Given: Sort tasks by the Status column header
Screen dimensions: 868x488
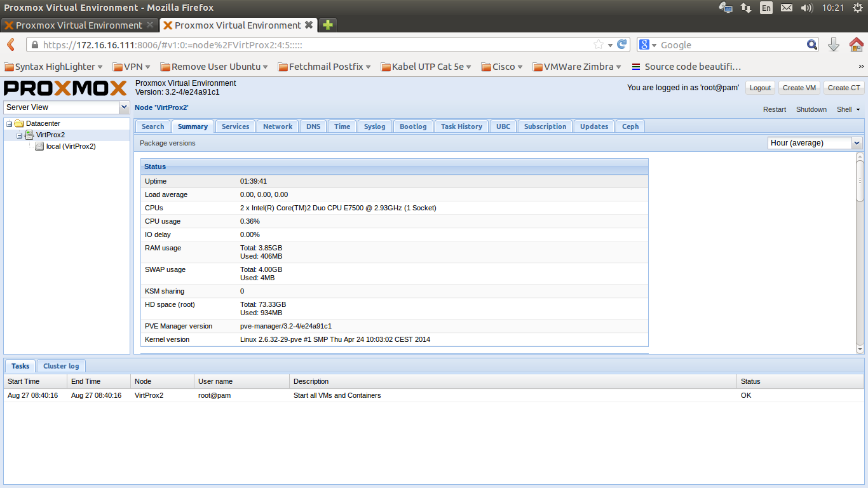Looking at the screenshot, I should pos(801,381).
